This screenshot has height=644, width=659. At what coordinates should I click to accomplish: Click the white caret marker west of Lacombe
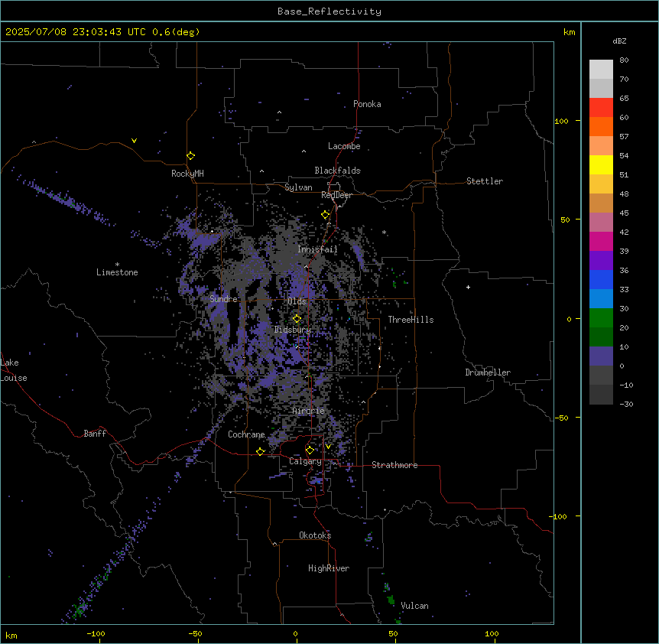[x=304, y=151]
